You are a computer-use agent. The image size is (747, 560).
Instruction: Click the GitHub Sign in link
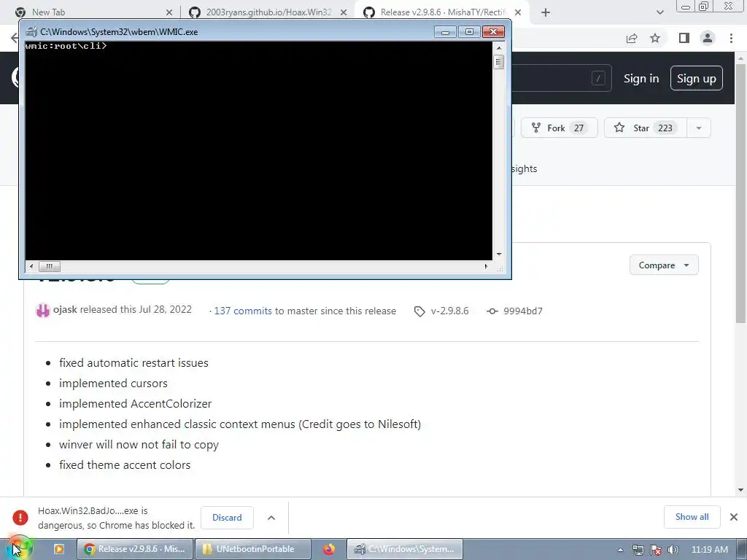[x=641, y=79]
